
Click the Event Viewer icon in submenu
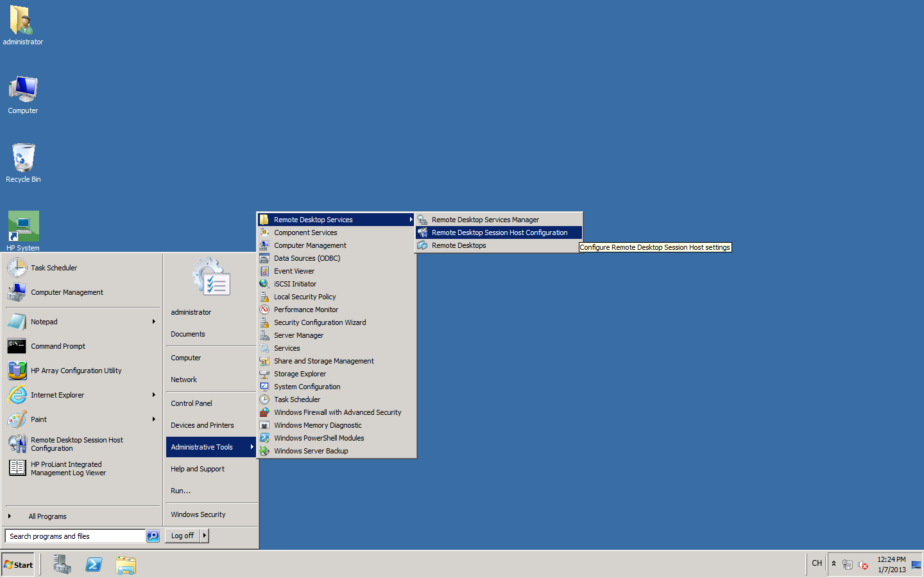264,271
